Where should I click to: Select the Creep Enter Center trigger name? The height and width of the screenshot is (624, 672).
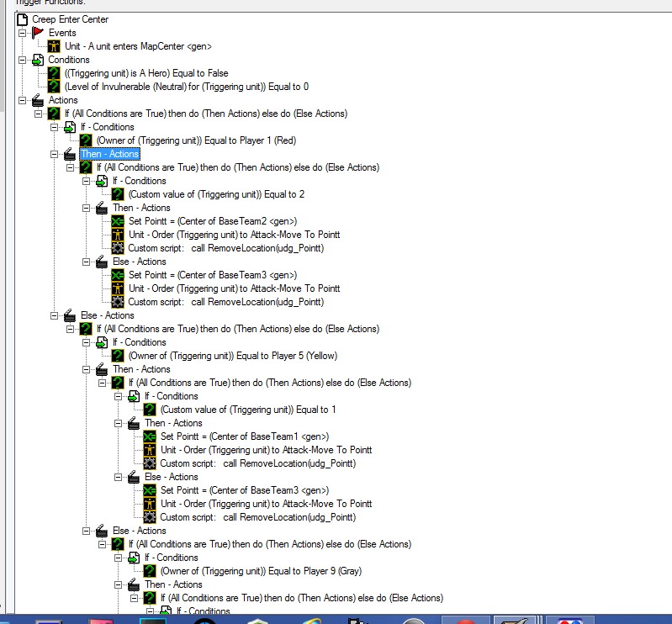pyautogui.click(x=71, y=19)
